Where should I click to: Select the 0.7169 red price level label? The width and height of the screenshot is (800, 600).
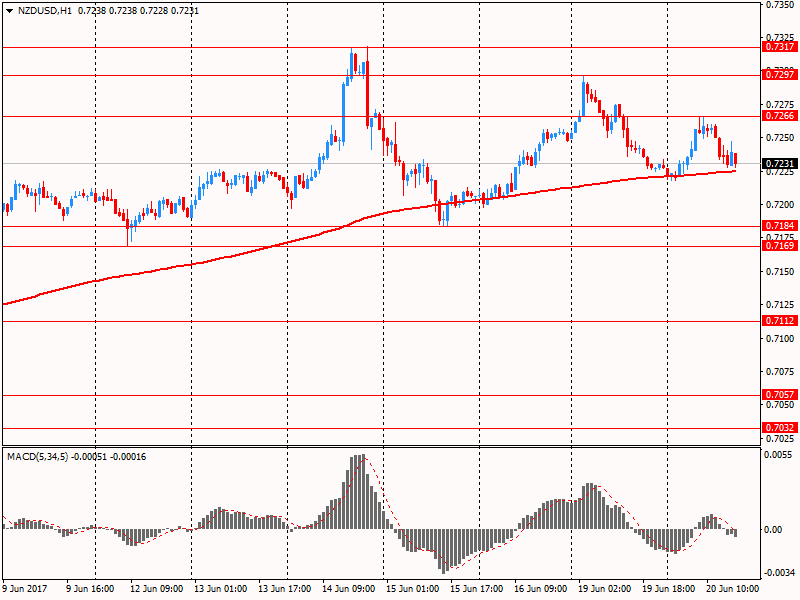click(780, 246)
